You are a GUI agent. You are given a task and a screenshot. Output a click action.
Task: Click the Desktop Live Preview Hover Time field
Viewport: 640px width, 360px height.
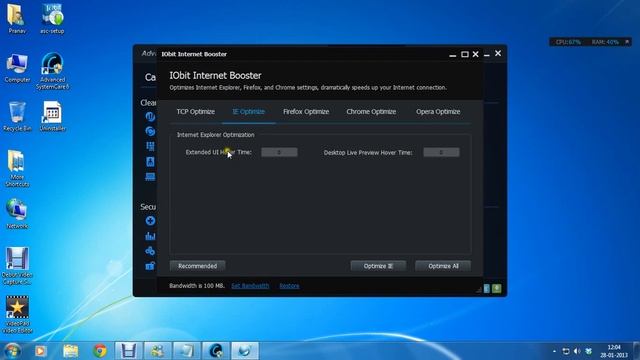(441, 152)
